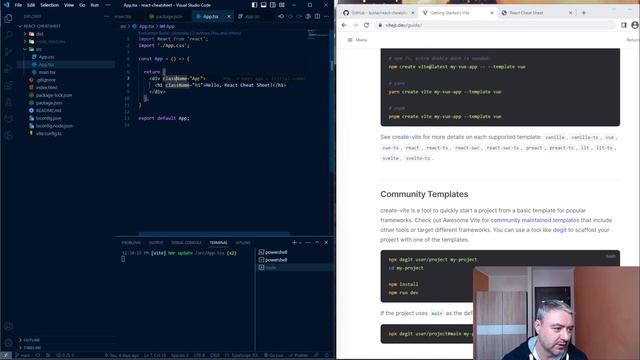Open README.md in the explorer
The height and width of the screenshot is (360, 640).
48,111
